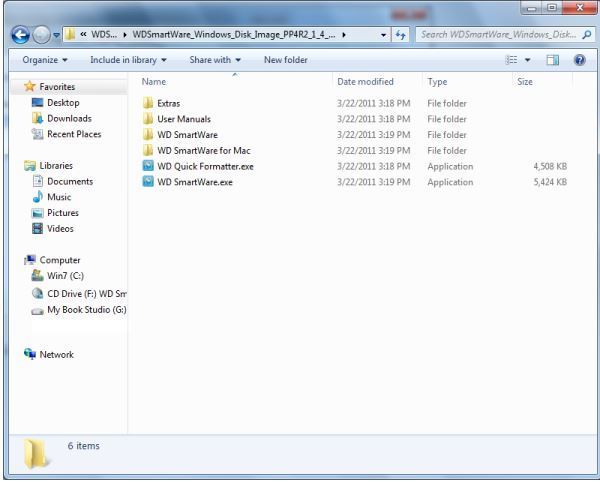
Task: Refresh the folder with the refresh button
Action: click(x=400, y=35)
